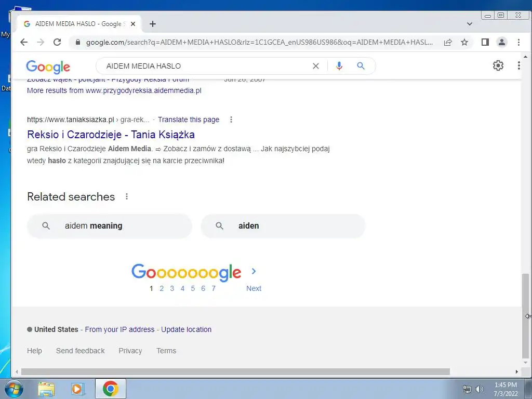The width and height of the screenshot is (532, 399).
Task: Open the volume tray icon
Action: pos(480,389)
